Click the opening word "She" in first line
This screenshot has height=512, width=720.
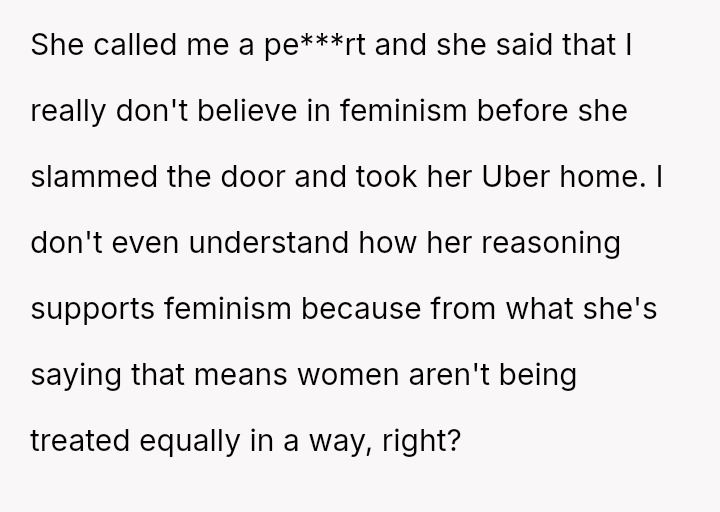coord(57,45)
